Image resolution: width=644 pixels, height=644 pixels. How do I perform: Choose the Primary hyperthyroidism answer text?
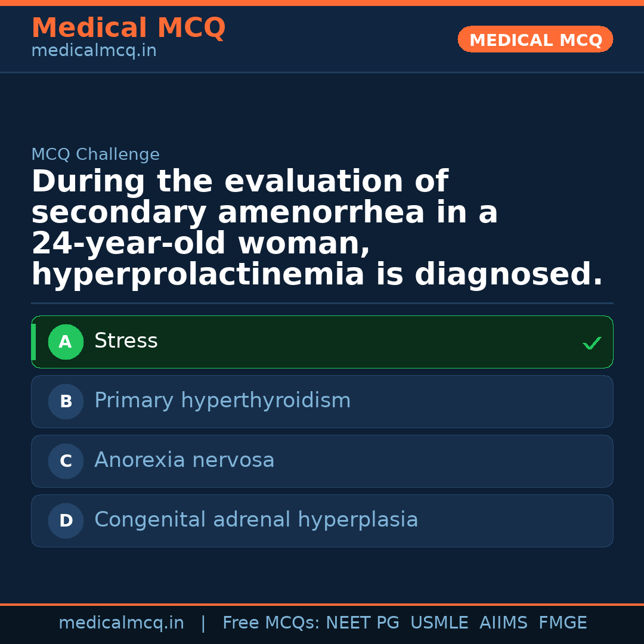(222, 401)
